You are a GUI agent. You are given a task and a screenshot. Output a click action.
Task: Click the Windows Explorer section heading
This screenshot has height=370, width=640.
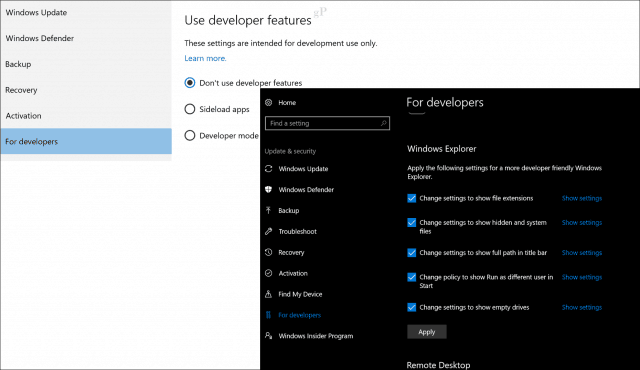coord(442,149)
